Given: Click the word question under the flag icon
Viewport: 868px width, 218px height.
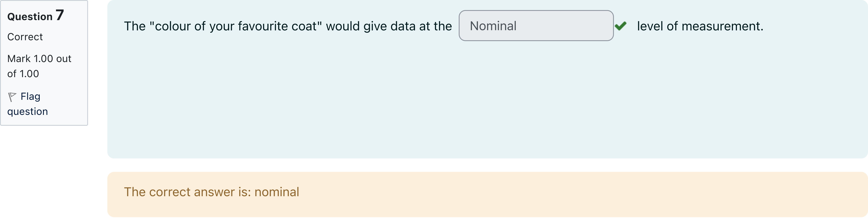Looking at the screenshot, I should 28,112.
